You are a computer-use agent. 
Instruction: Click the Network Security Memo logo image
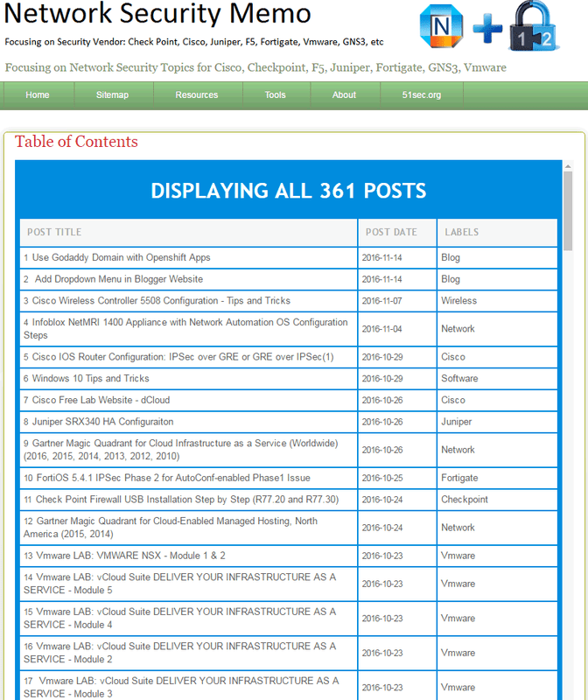(x=489, y=27)
